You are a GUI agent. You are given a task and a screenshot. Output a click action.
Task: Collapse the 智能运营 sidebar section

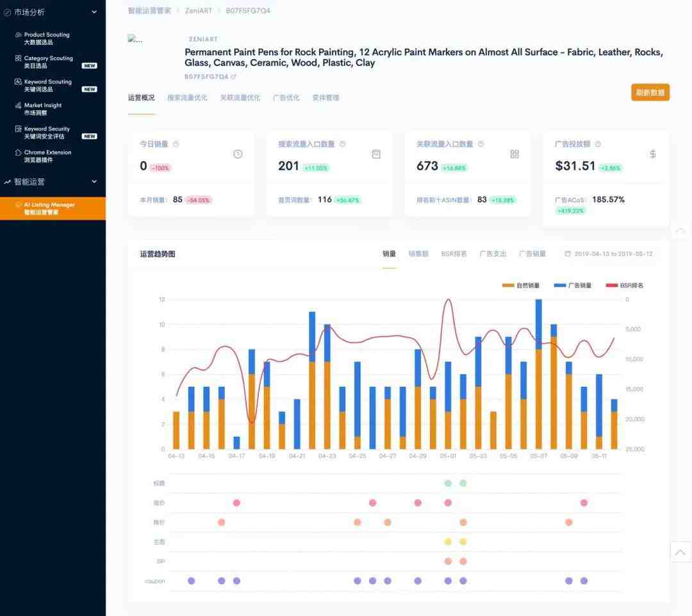pyautogui.click(x=94, y=182)
